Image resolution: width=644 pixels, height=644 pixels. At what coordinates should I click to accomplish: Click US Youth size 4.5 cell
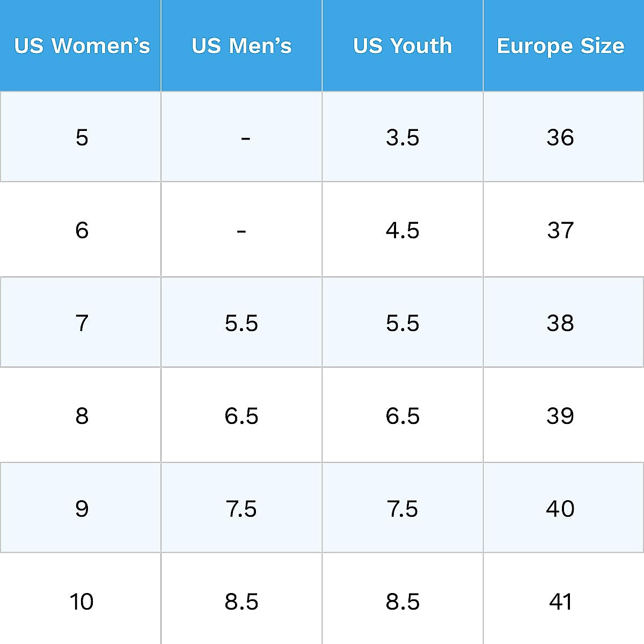[x=402, y=230]
